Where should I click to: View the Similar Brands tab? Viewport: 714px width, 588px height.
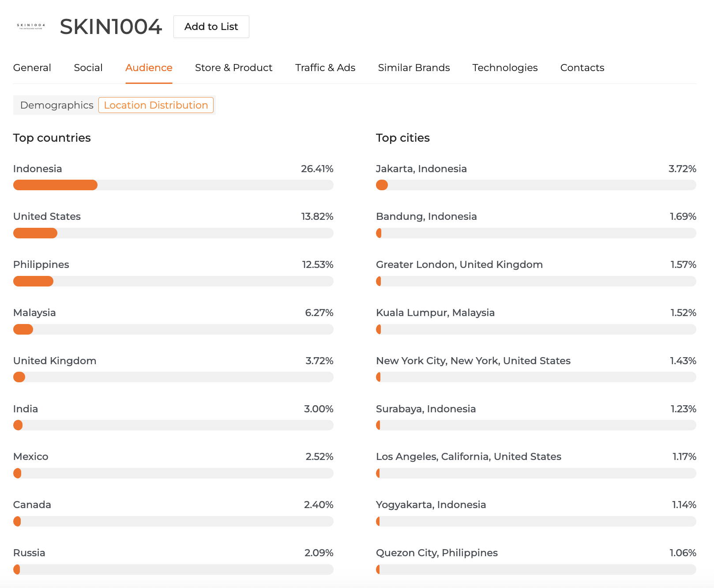click(x=414, y=68)
